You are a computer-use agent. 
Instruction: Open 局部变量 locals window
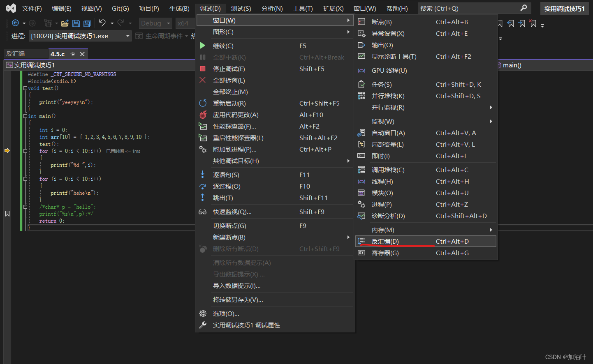pyautogui.click(x=426, y=144)
